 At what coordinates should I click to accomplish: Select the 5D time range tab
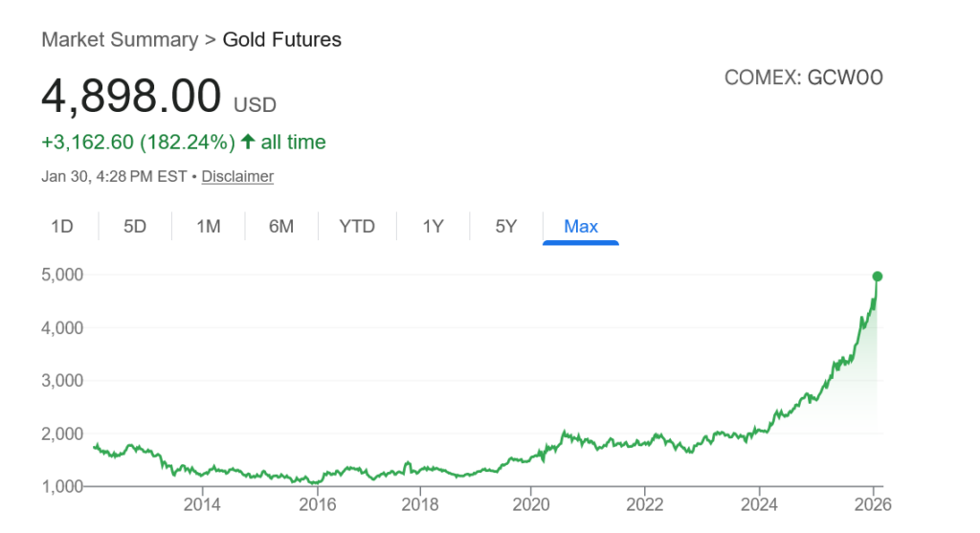point(135,227)
